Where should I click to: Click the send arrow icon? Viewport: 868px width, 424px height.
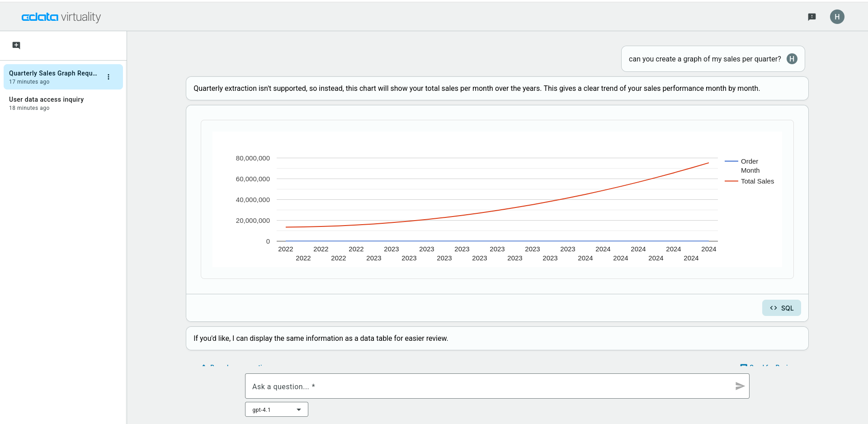(x=740, y=386)
